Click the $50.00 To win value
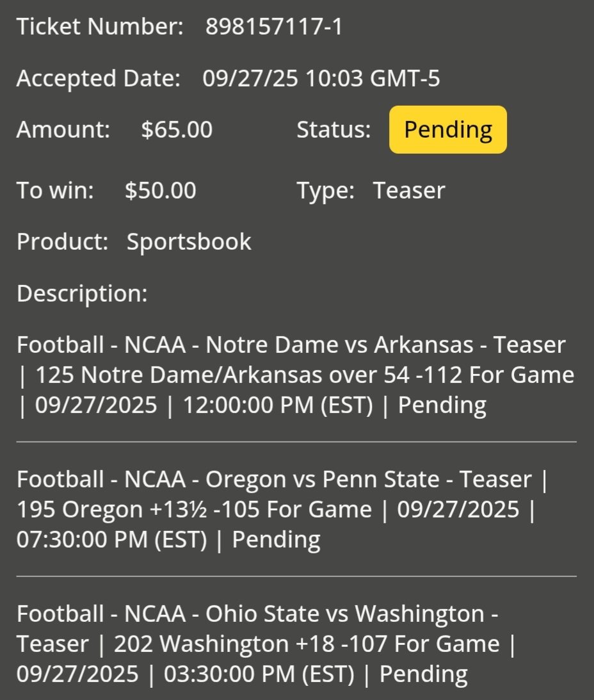 click(160, 190)
